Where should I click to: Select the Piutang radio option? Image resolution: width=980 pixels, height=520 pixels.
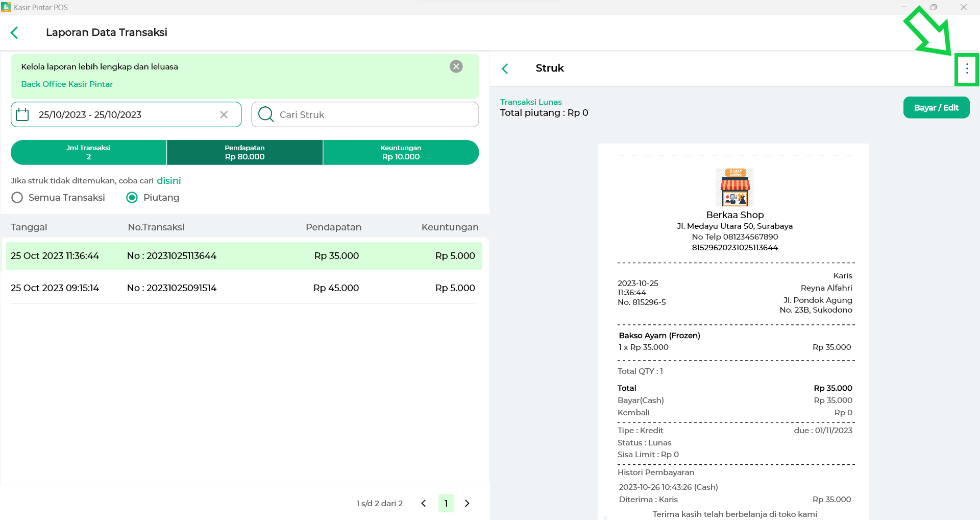pos(132,198)
